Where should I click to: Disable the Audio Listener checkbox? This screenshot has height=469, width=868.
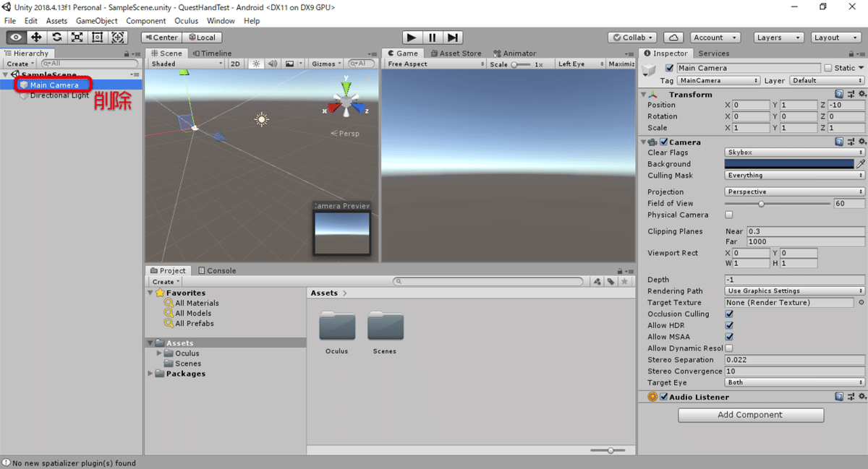pyautogui.click(x=664, y=397)
